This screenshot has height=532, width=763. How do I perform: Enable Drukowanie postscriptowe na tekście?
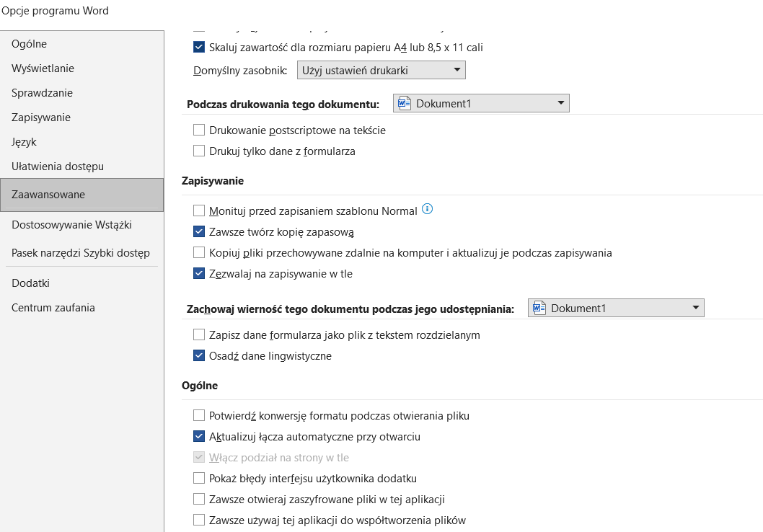(198, 130)
